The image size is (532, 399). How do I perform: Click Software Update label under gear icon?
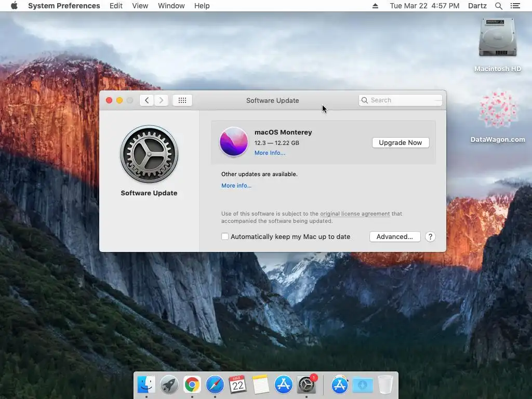149,193
